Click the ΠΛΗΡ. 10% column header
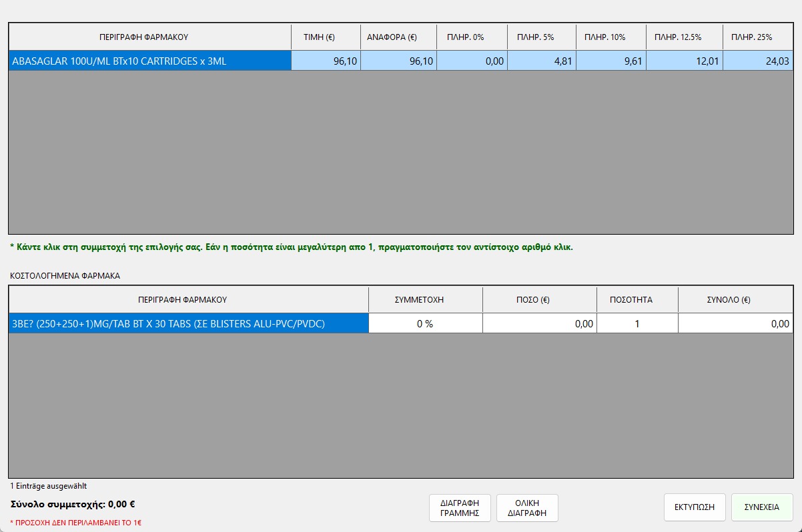Viewport: 802px width, 532px height. coord(611,37)
